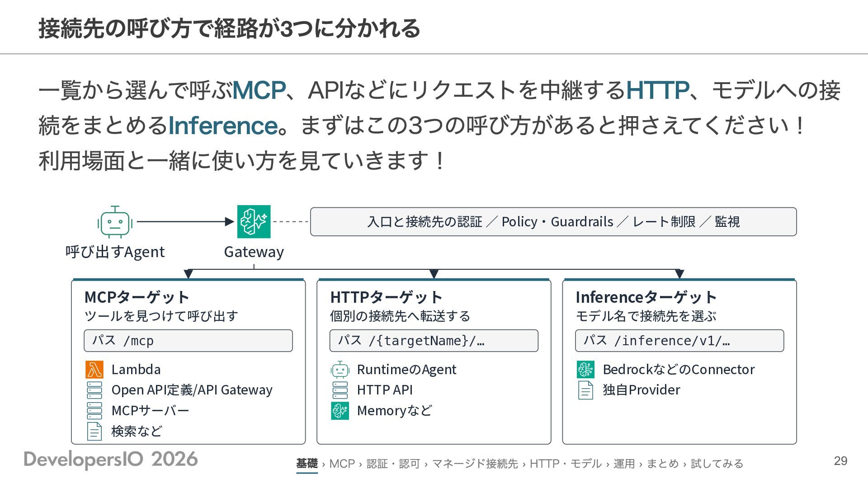Select the /inference/v1/… path box
The image size is (868, 488).
coord(679,341)
